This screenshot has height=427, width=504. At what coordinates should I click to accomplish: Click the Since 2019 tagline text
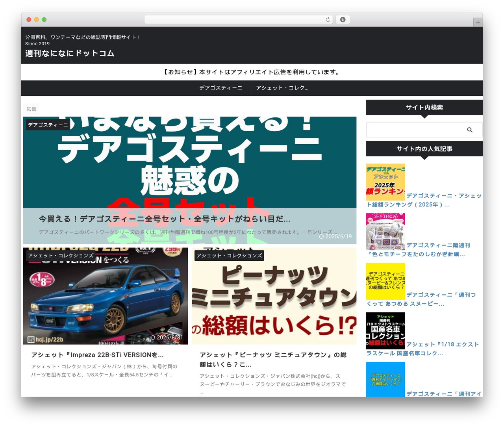click(37, 44)
